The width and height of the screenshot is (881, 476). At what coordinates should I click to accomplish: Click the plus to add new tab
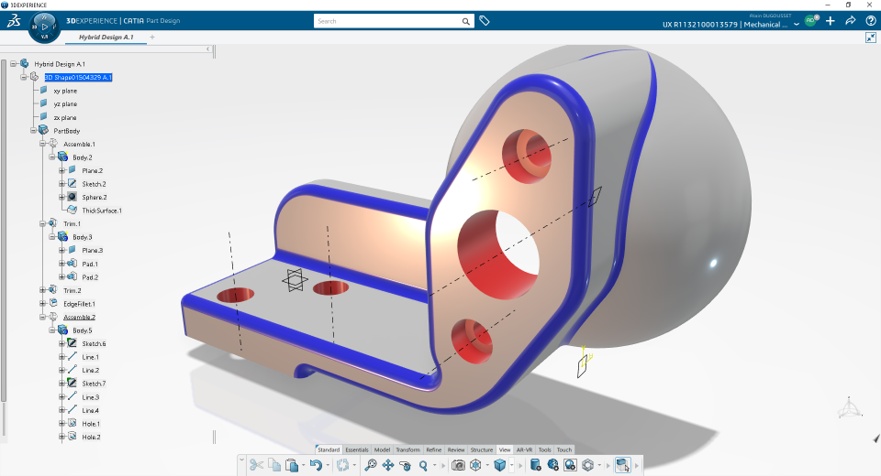(152, 37)
